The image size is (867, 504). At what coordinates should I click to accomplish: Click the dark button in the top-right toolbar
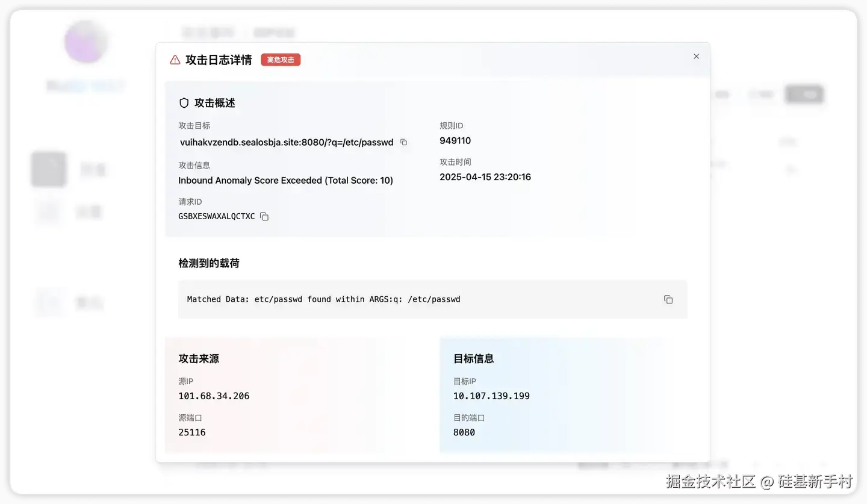click(804, 94)
